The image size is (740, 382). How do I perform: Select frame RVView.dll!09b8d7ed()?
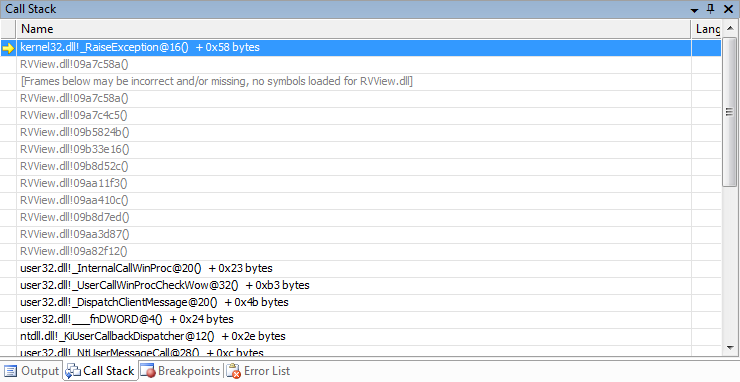tap(361, 217)
